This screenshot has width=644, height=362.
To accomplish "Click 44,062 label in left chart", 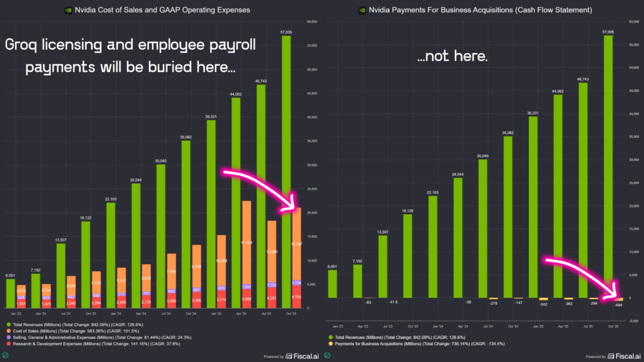I will point(236,94).
